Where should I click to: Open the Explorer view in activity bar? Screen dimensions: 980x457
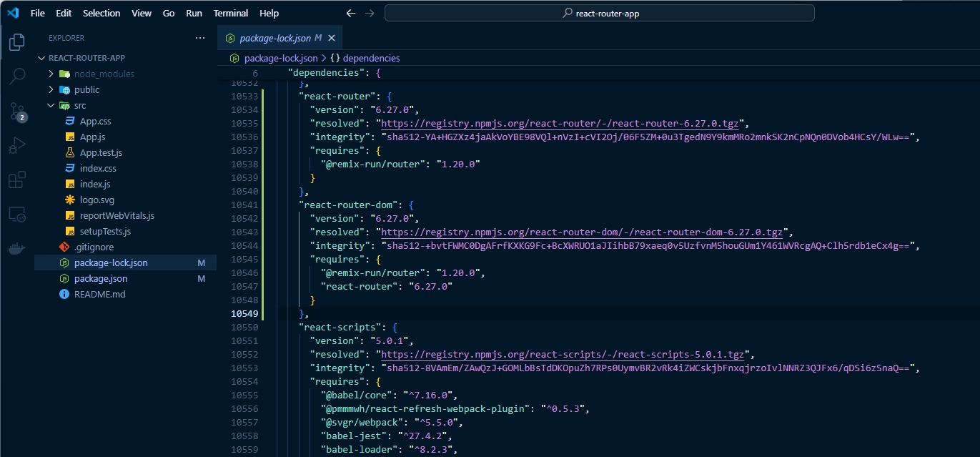16,42
